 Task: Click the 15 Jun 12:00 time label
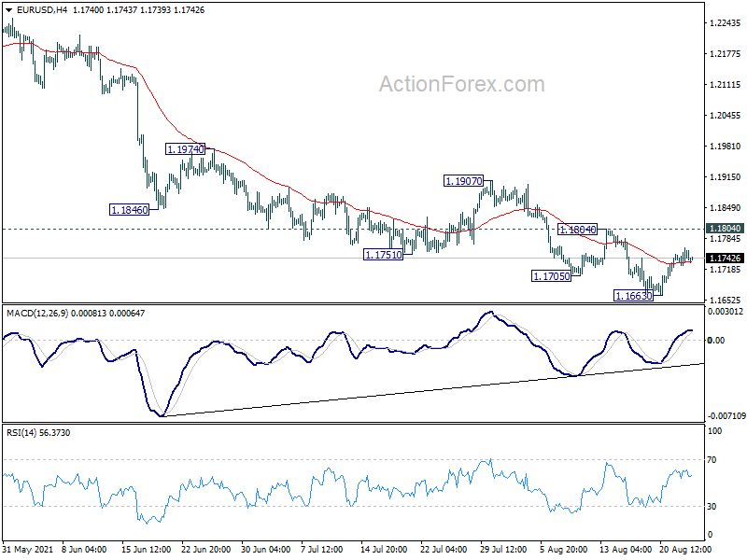147,550
